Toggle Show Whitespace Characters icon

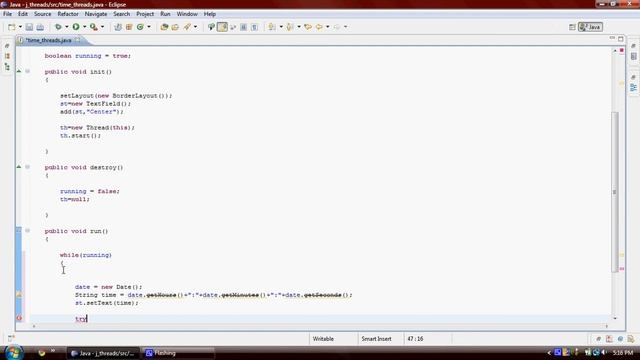tap(254, 27)
